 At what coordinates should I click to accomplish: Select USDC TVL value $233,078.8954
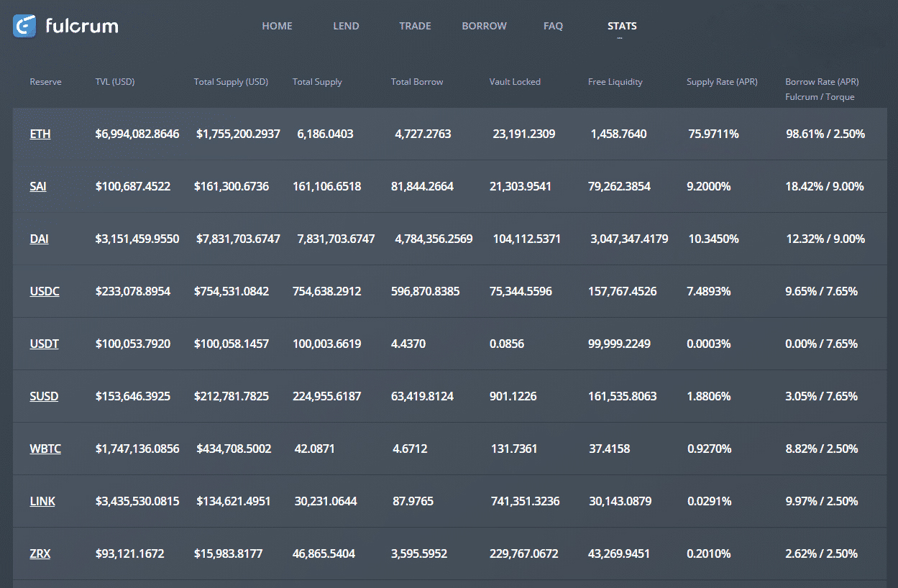pos(133,291)
